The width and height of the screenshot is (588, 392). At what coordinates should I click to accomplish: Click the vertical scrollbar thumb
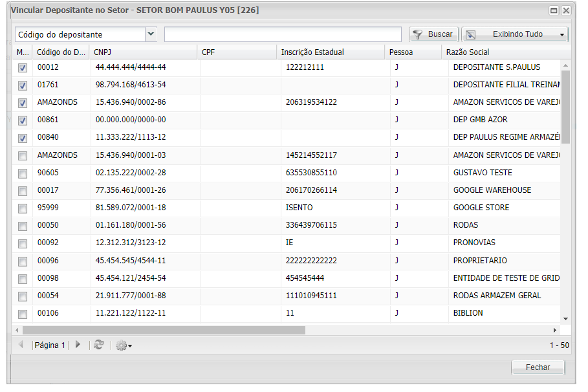point(565,107)
